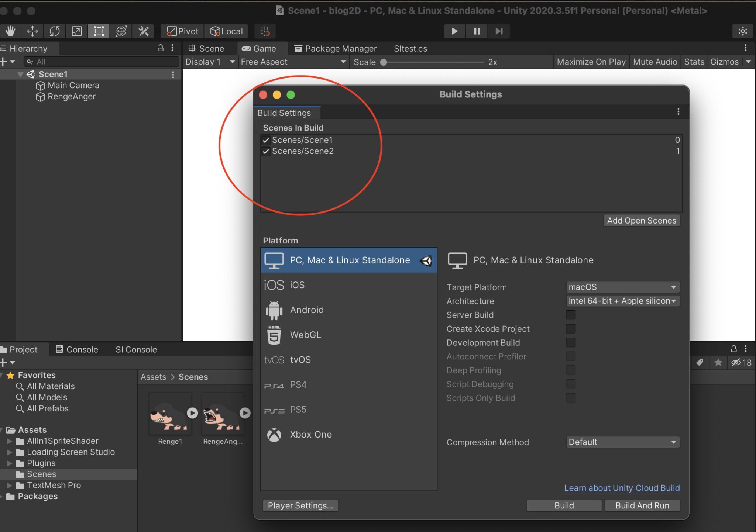Open the Target Platform dropdown
Screen dimensions: 756x532
(622, 287)
